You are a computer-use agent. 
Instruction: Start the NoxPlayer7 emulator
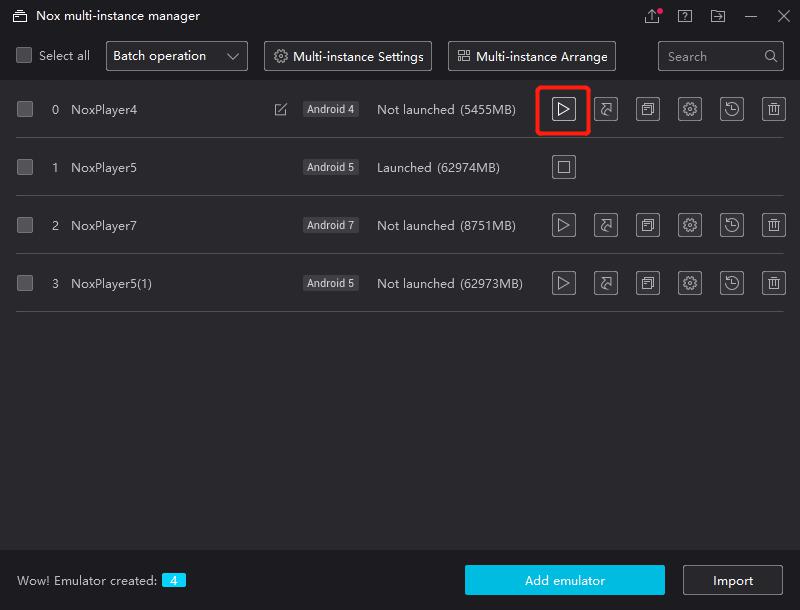tap(563, 225)
